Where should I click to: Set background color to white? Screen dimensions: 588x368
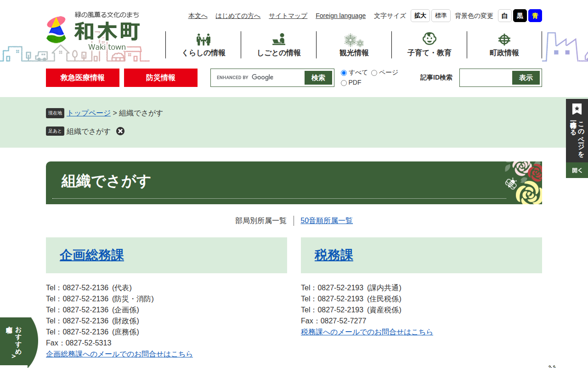point(505,16)
